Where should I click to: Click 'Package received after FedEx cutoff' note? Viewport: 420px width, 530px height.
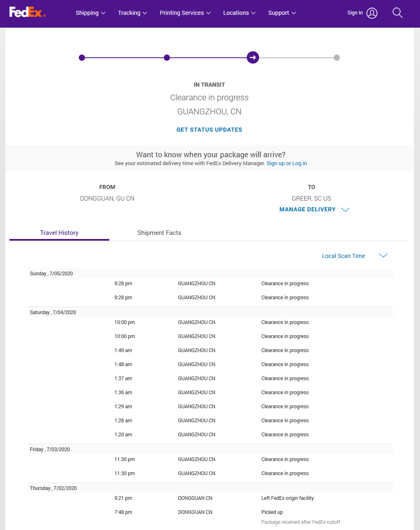[x=300, y=522]
